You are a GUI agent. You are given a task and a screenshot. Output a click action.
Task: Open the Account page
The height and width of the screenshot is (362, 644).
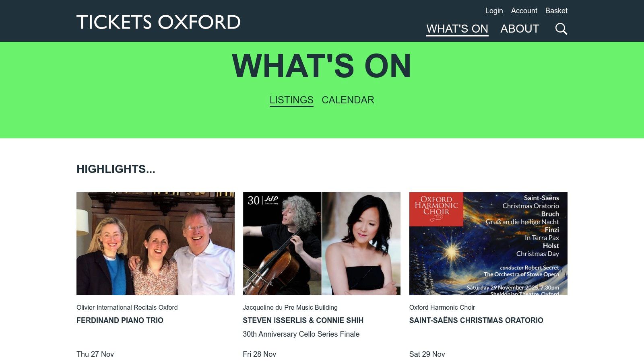[524, 11]
